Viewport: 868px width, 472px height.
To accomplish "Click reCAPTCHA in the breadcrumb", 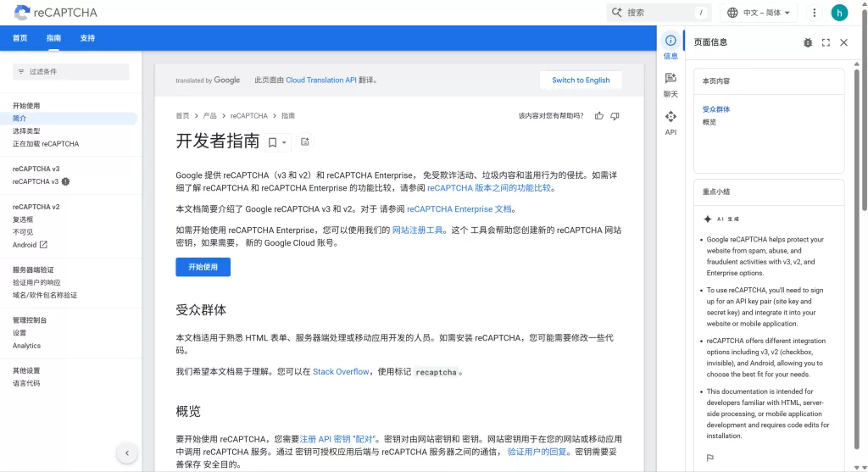I will tap(249, 115).
